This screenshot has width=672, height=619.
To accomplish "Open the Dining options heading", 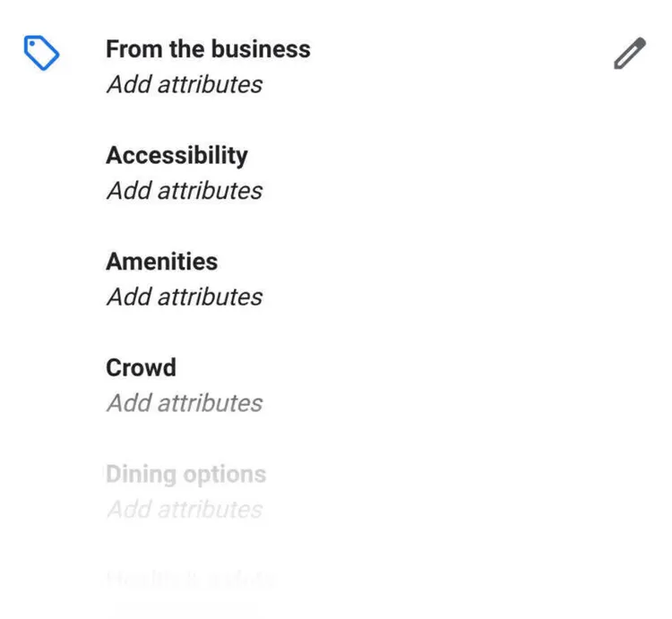I will [x=186, y=475].
